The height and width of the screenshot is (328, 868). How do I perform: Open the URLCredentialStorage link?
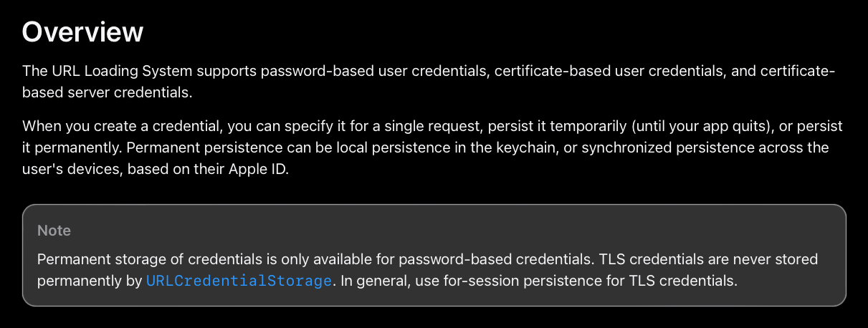pyautogui.click(x=239, y=281)
